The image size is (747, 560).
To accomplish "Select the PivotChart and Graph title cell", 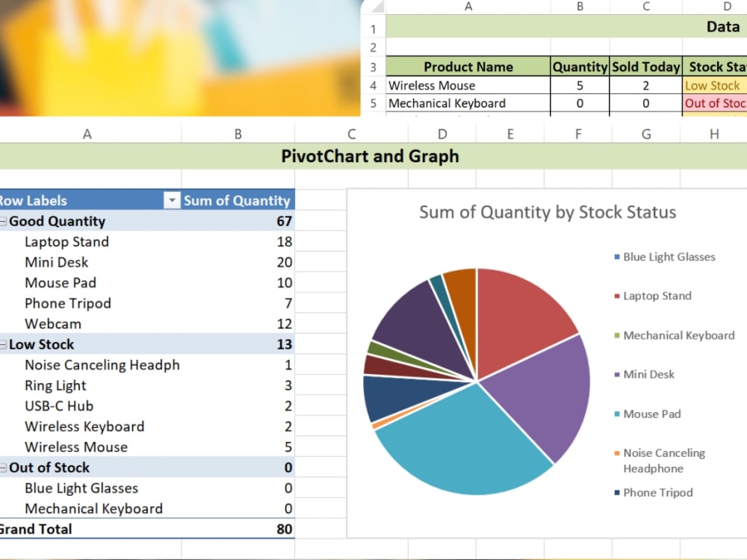I will 370,156.
